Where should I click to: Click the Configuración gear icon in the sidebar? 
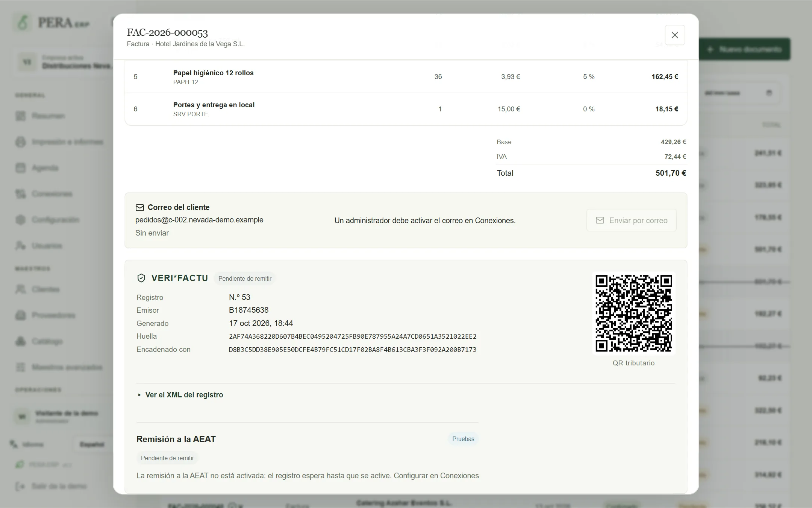21,220
